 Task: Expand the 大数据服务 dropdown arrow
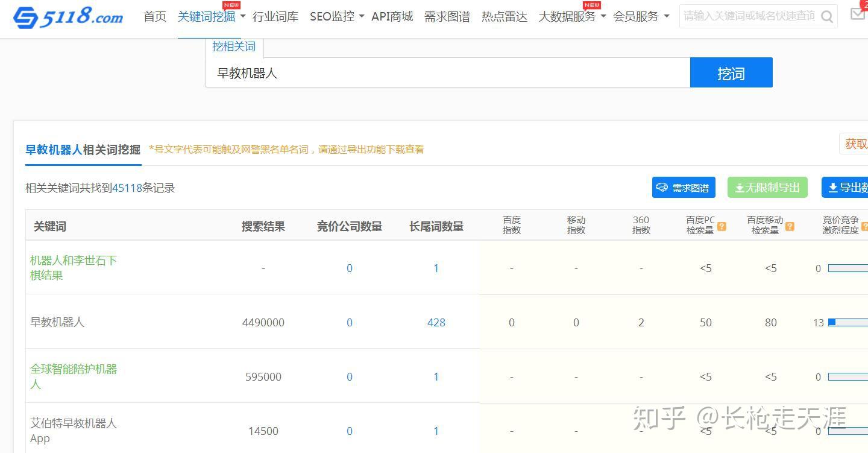[x=603, y=17]
